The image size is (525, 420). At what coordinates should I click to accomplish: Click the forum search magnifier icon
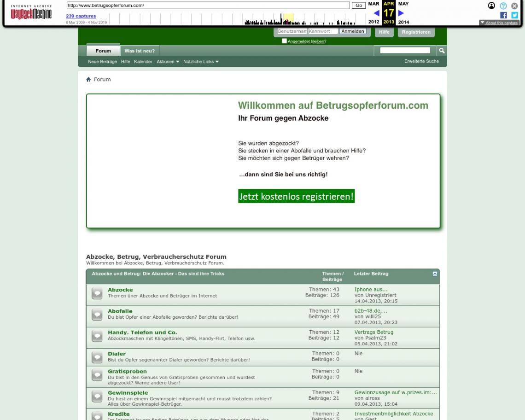point(442,51)
